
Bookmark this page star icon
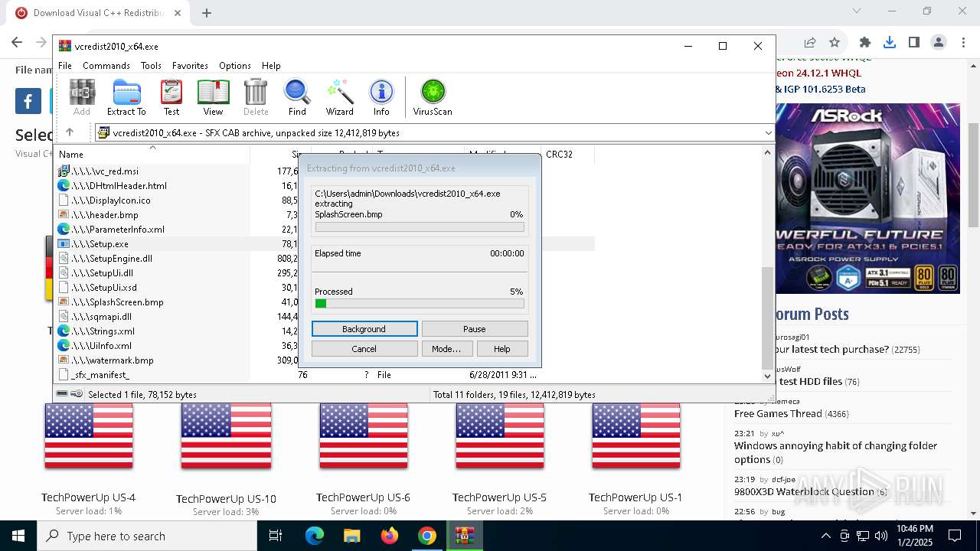click(835, 43)
